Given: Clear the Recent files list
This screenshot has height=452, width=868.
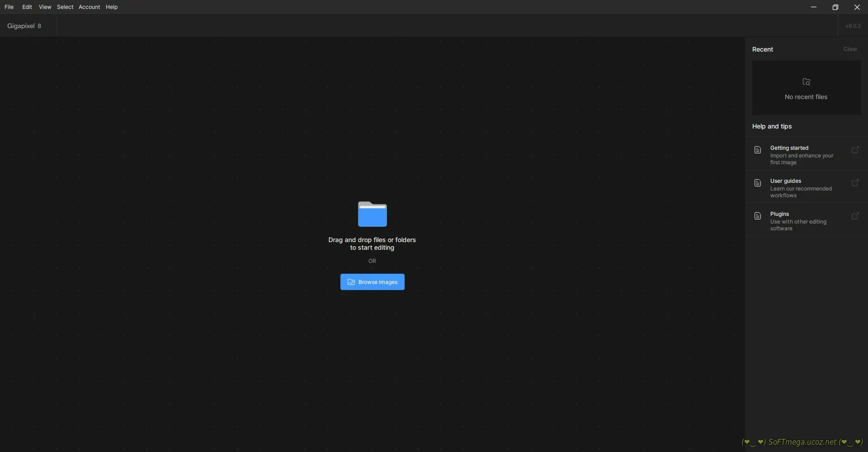Looking at the screenshot, I should (x=850, y=49).
